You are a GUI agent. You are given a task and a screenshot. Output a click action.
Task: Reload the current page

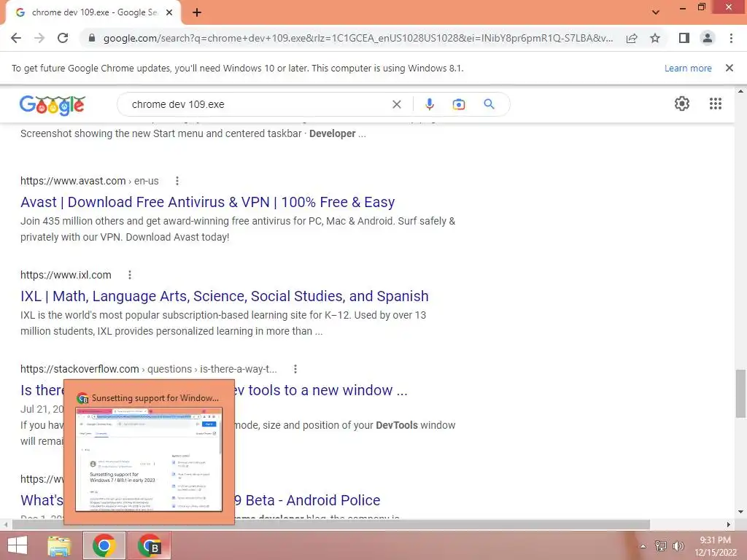[x=63, y=38]
